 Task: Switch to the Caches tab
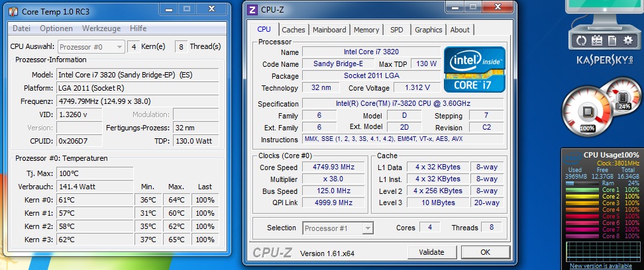point(294,30)
